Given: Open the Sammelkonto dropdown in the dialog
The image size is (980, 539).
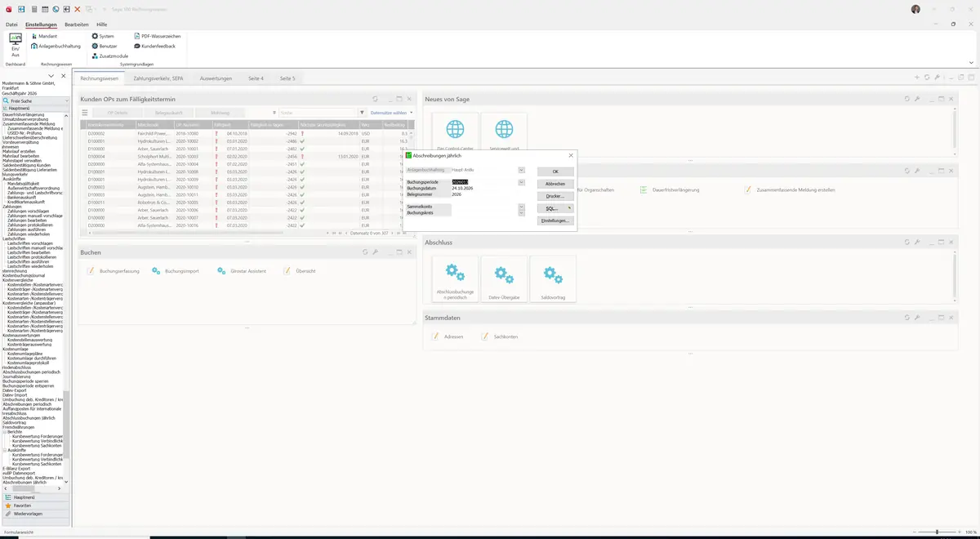Looking at the screenshot, I should pyautogui.click(x=521, y=207).
